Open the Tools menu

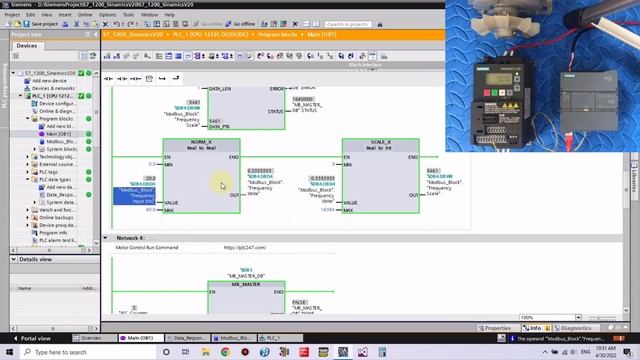click(x=129, y=15)
